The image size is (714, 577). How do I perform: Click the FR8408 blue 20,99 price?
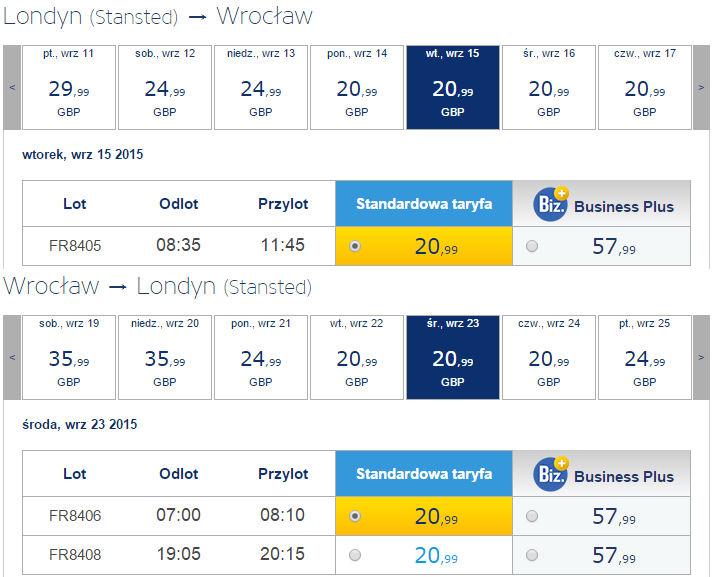tap(436, 556)
